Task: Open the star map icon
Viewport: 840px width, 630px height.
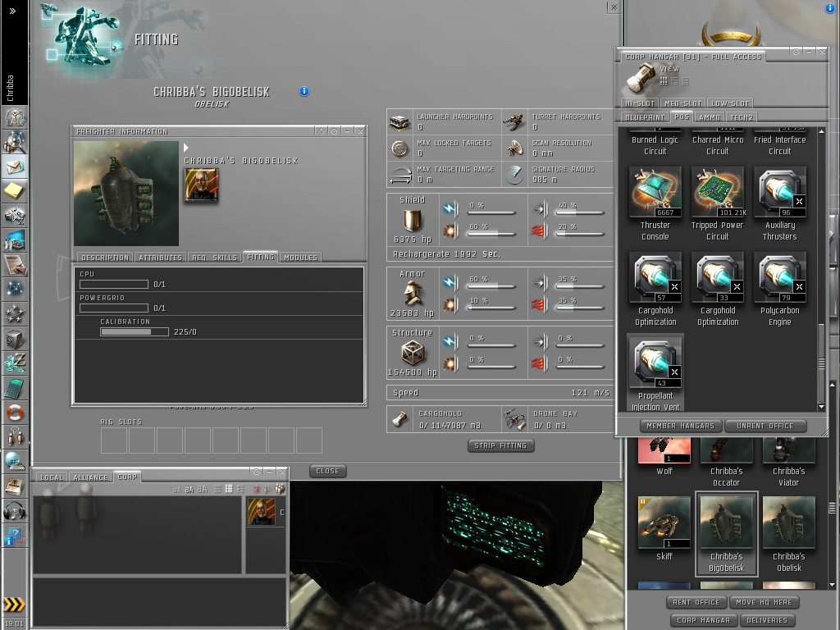Action: point(15,290)
